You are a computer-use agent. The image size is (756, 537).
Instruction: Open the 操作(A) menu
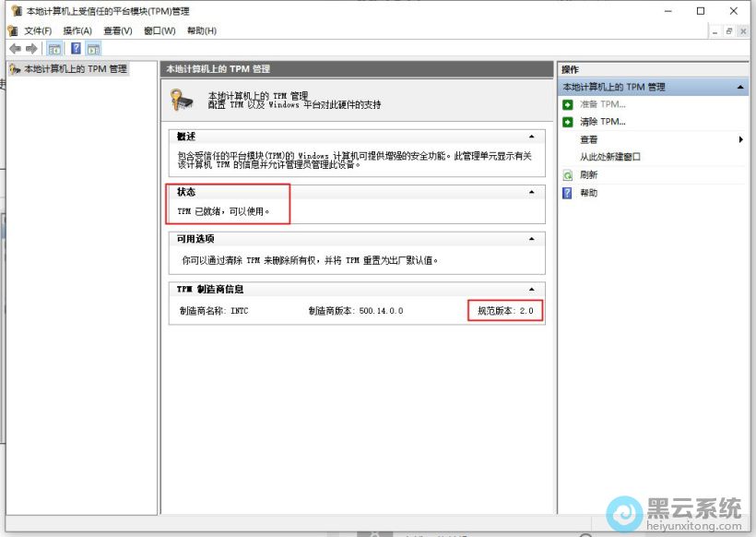coord(77,30)
